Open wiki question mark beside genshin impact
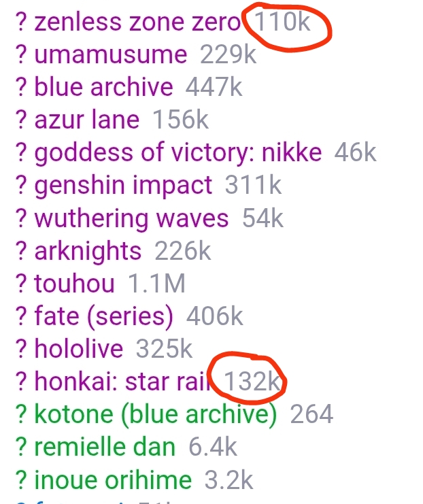The image size is (423, 504). 21,186
